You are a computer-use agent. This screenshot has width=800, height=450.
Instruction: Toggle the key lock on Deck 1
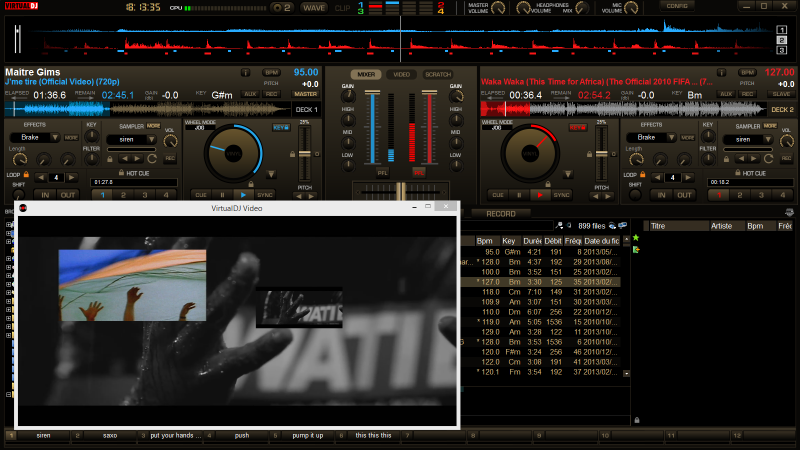coord(281,128)
